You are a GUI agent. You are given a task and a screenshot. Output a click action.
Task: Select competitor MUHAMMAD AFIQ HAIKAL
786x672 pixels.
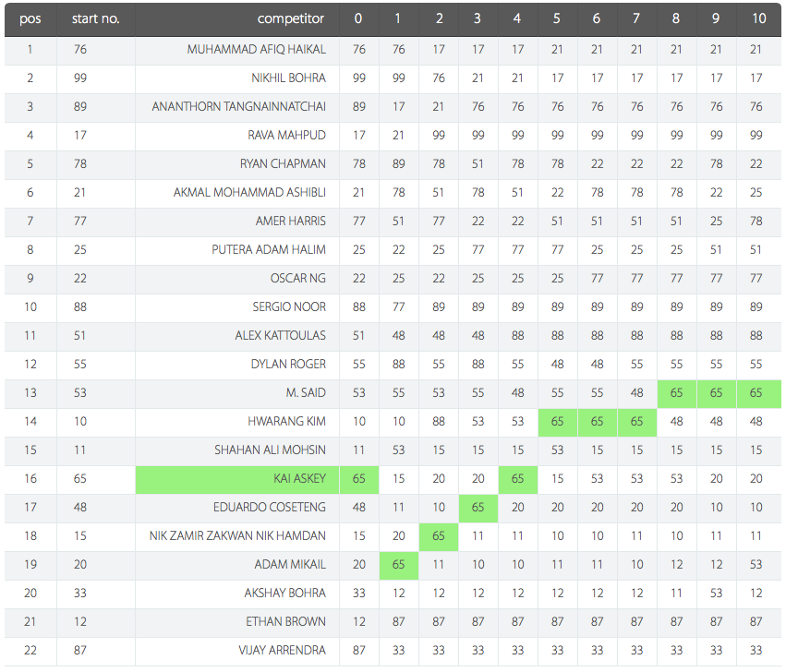(x=256, y=50)
